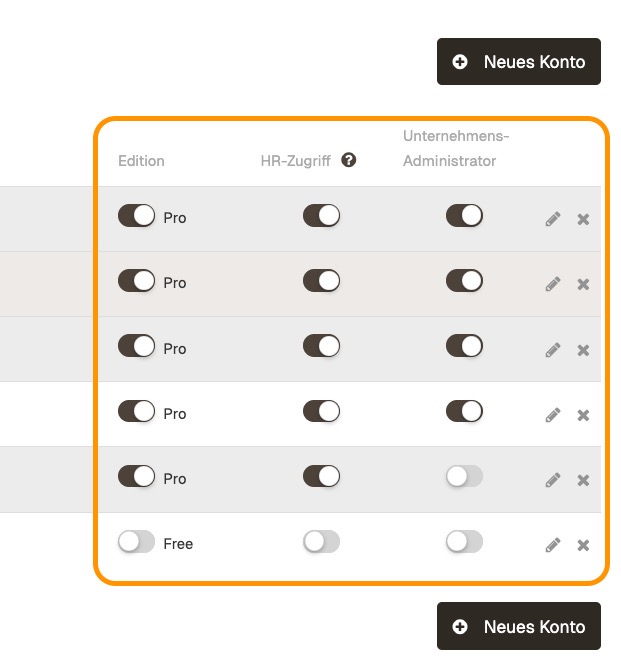Delete the fifth account row

583,480
